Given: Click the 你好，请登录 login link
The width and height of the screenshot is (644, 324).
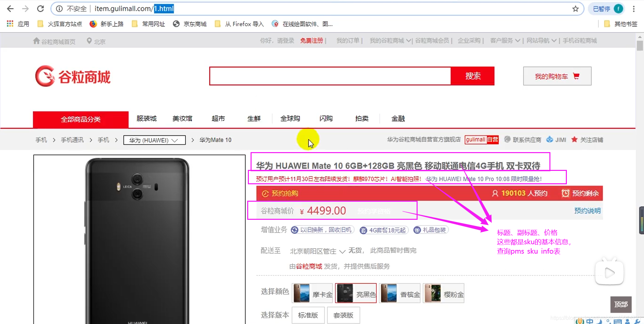Looking at the screenshot, I should click(x=277, y=41).
